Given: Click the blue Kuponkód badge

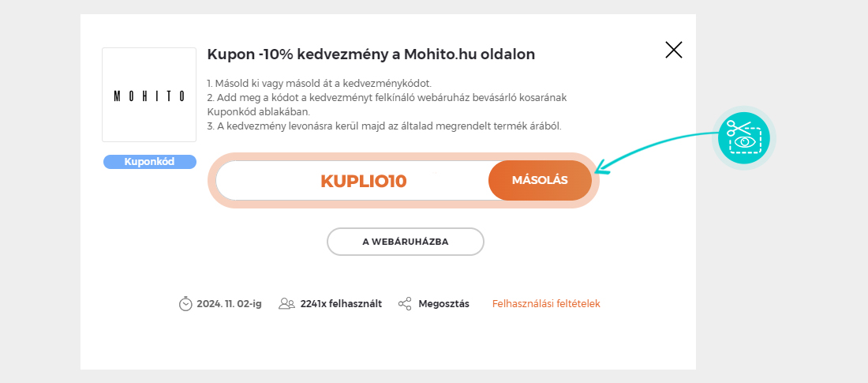Looking at the screenshot, I should 149,162.
